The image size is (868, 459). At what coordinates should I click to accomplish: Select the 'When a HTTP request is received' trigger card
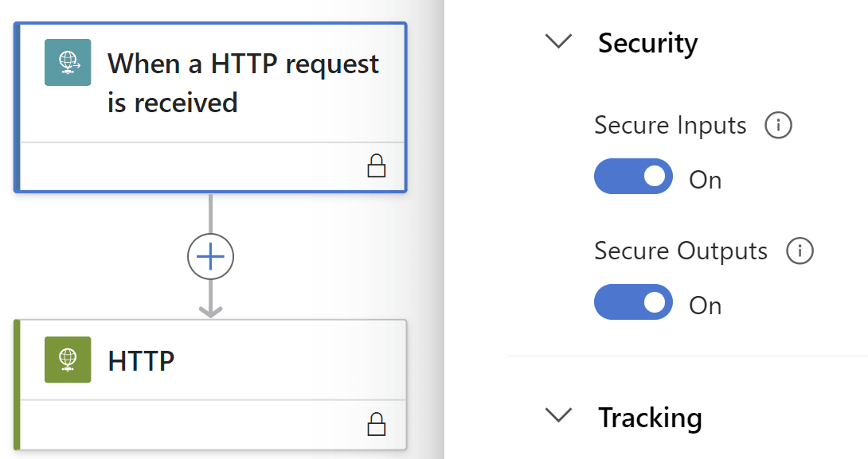tap(210, 84)
